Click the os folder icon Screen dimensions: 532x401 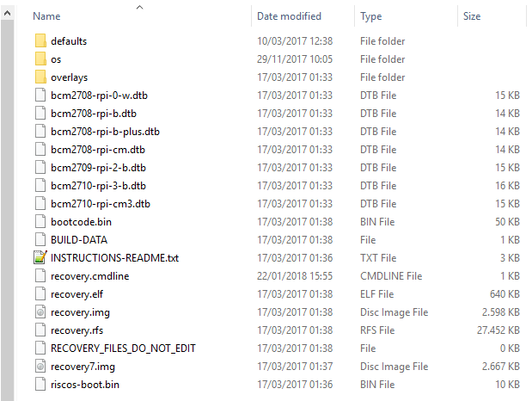pyautogui.click(x=40, y=59)
